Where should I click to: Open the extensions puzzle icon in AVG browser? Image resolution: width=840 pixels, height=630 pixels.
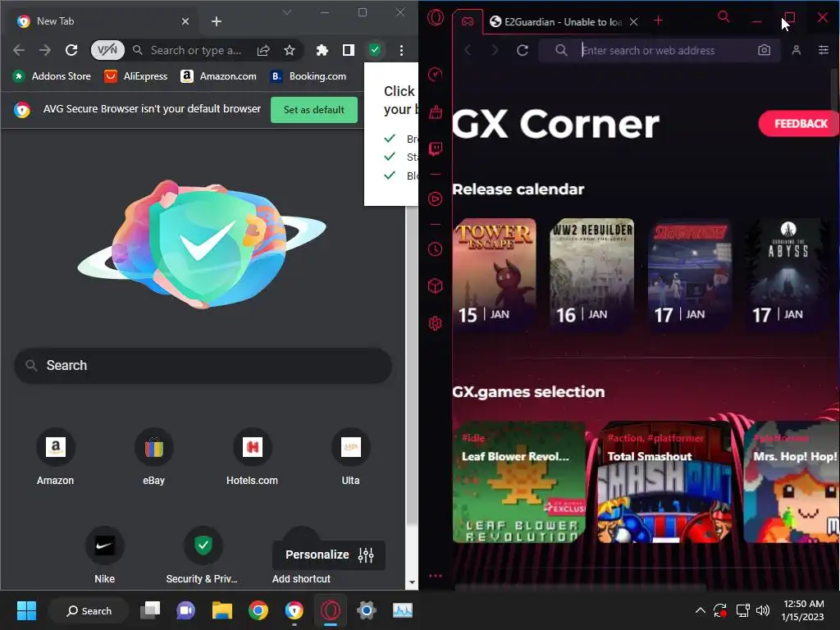coord(322,50)
